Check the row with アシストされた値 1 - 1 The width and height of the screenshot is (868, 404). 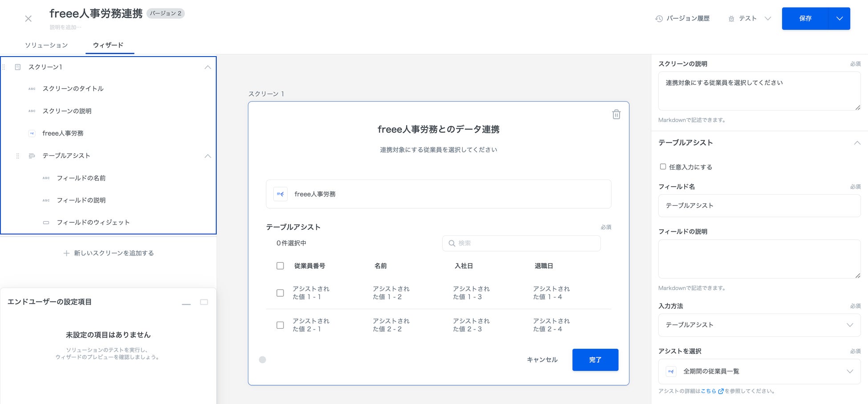coord(280,293)
